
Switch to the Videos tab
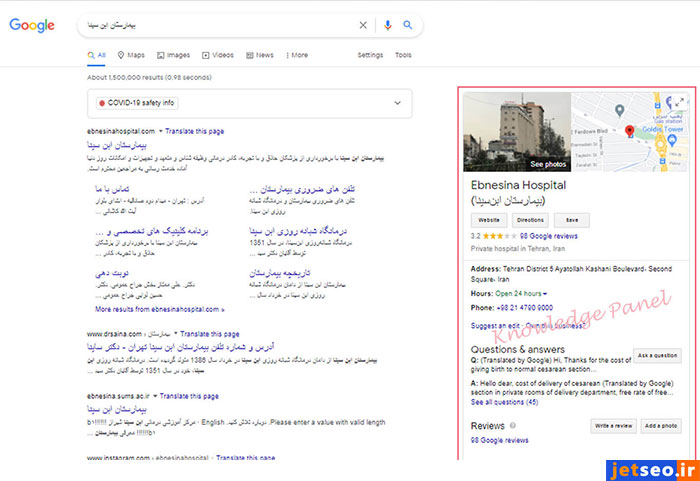coord(218,55)
